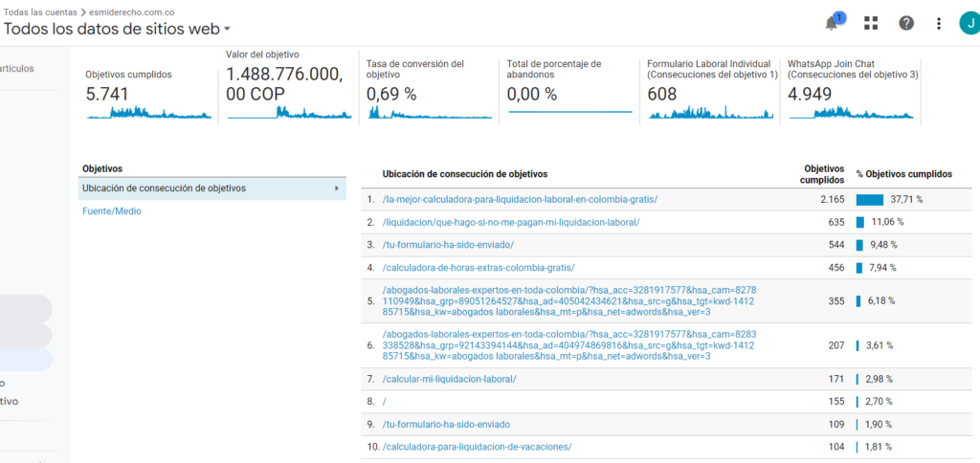Open the la-mejor-calculadora-para-liquidacion-laboral link
This screenshot has width=980, height=463.
520,200
